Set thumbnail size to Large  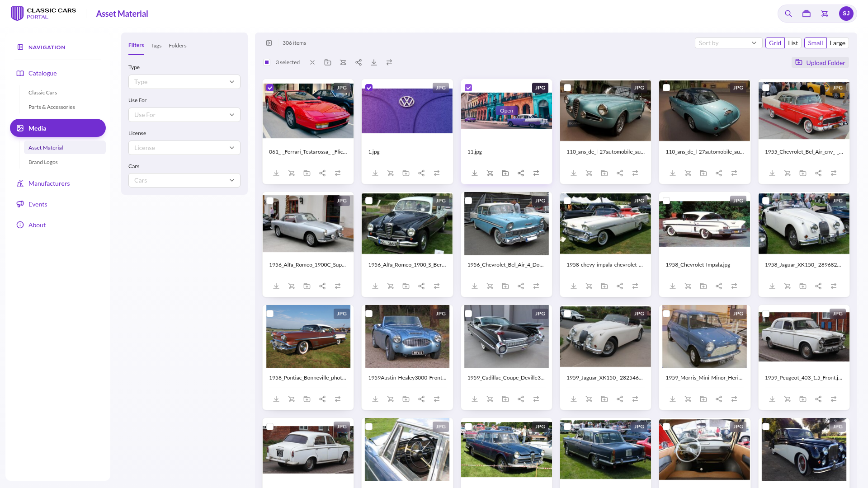(x=837, y=43)
